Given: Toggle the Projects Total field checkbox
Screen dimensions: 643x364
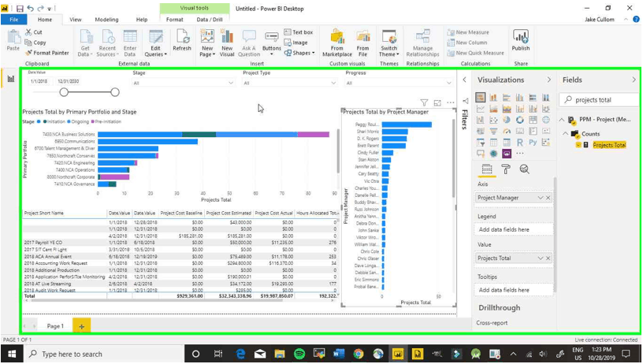Looking at the screenshot, I should coord(578,145).
